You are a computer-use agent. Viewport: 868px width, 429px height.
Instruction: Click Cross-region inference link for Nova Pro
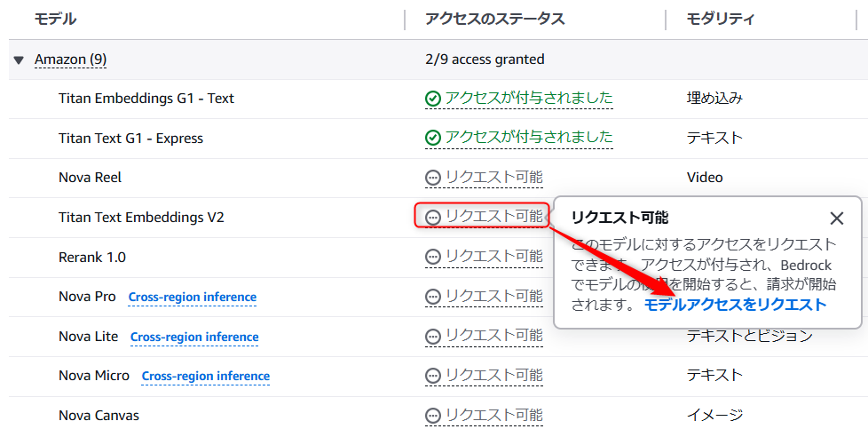(192, 298)
